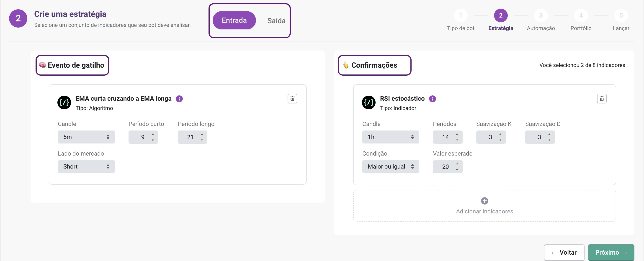The height and width of the screenshot is (261, 644).
Task: Click the Adicionar indicadores label
Action: pyautogui.click(x=484, y=211)
